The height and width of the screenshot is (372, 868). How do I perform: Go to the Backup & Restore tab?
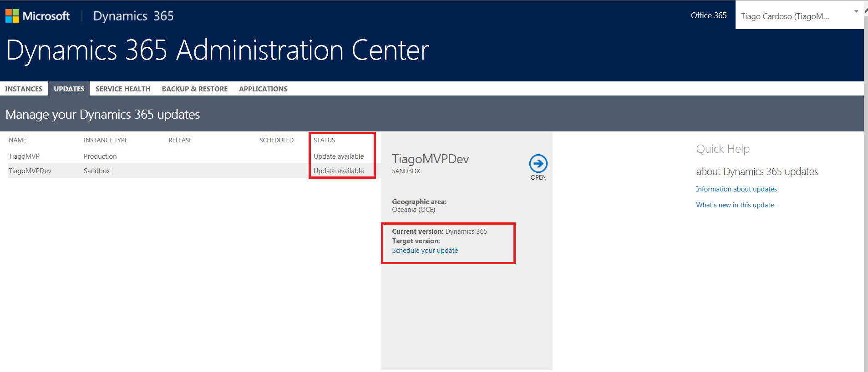tap(195, 89)
